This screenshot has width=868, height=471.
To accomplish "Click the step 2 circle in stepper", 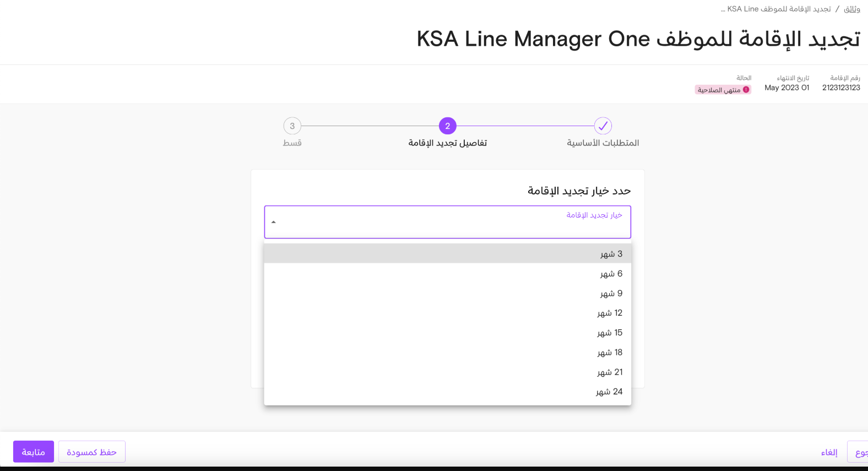I will [448, 126].
